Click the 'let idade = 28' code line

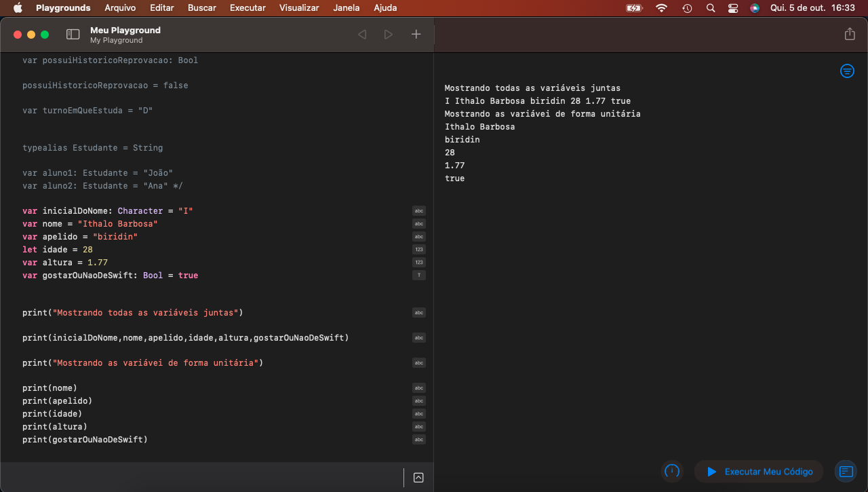[x=58, y=250]
